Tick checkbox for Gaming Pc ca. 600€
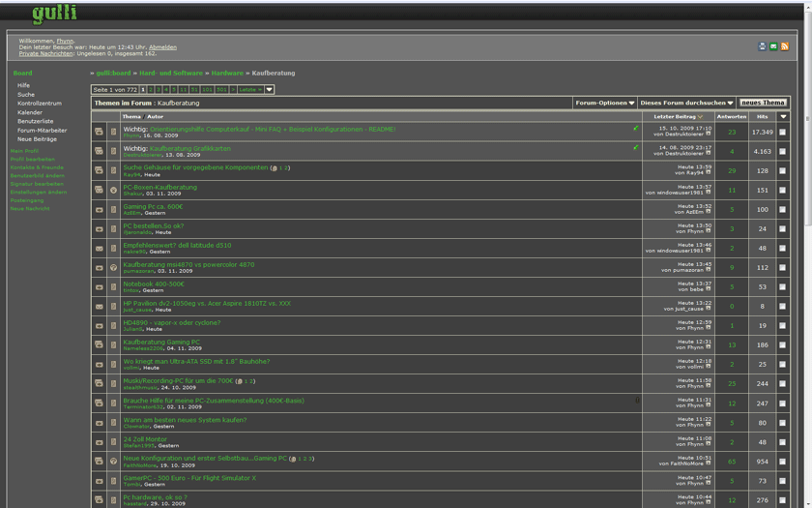Viewport: 812px width, 508px height. pos(782,209)
